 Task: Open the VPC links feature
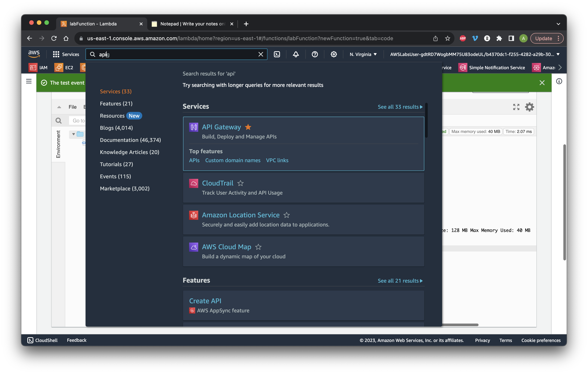277,160
